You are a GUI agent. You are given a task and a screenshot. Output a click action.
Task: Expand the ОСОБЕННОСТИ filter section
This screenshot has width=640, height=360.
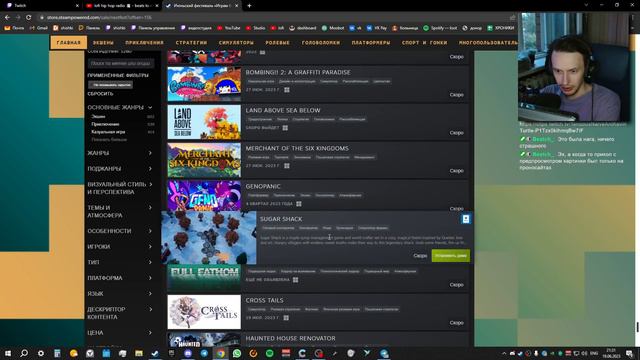[x=120, y=231]
